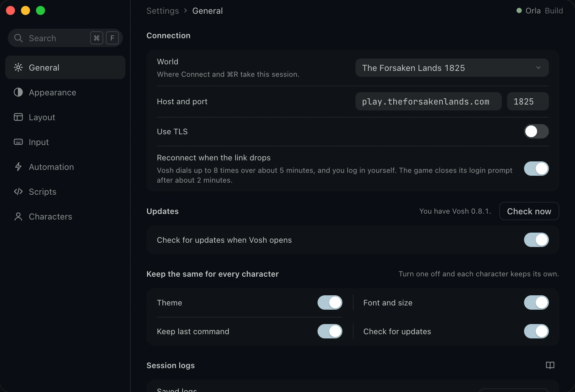Click the person icon beside Characters

click(x=18, y=217)
